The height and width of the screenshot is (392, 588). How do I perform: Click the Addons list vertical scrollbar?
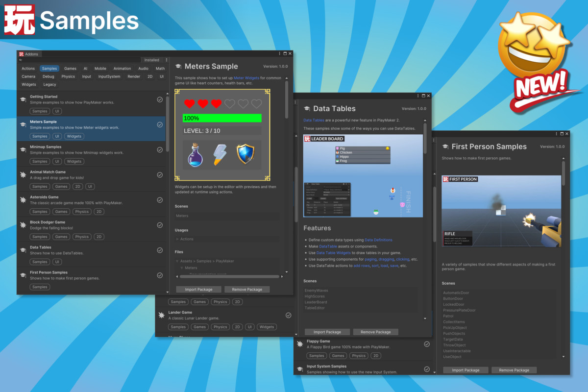[x=167, y=125]
